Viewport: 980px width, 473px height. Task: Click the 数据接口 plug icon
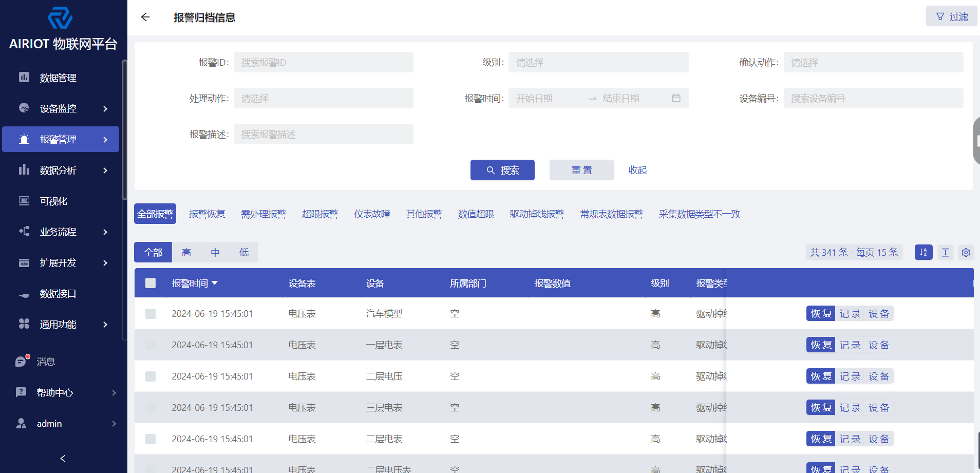pyautogui.click(x=24, y=295)
